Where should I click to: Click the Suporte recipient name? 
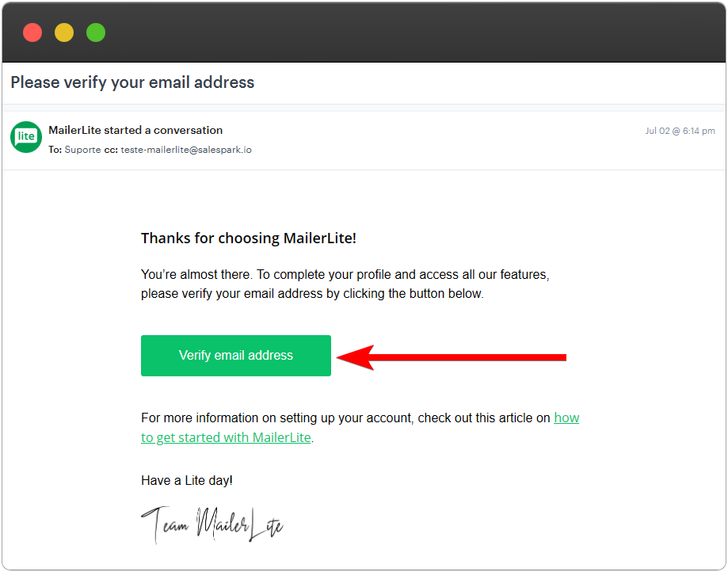[82, 150]
